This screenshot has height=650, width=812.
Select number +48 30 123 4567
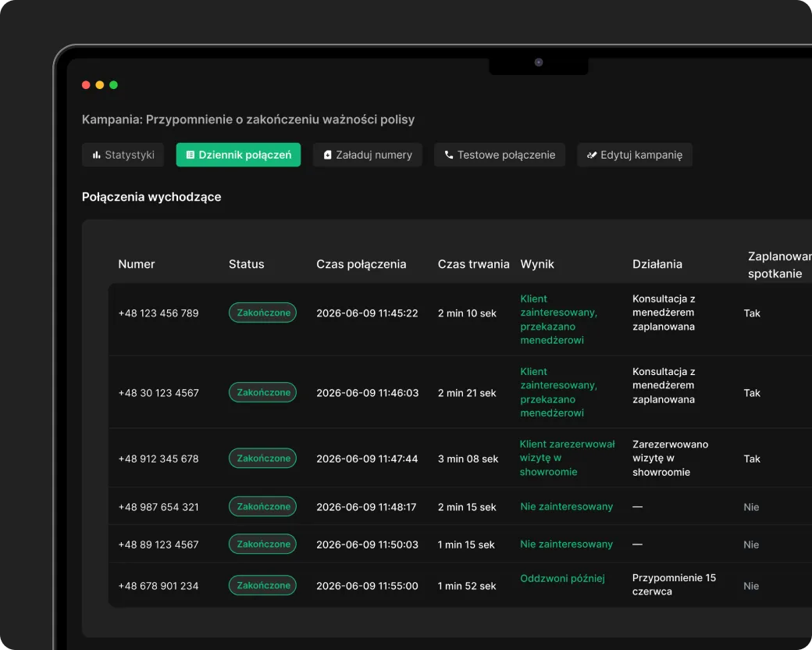point(158,393)
